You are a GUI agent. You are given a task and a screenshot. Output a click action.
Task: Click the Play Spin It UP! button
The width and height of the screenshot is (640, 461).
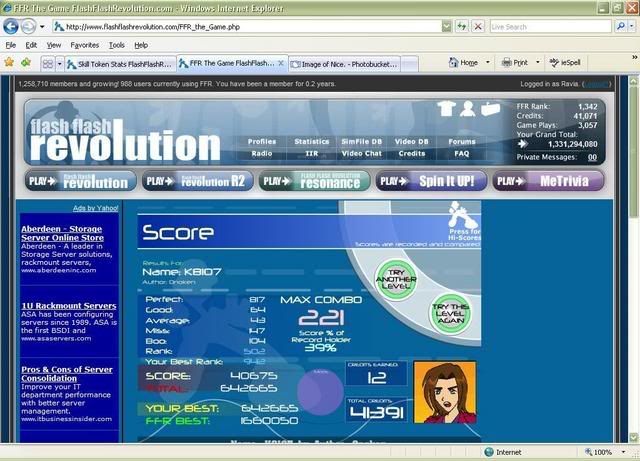pos(431,181)
